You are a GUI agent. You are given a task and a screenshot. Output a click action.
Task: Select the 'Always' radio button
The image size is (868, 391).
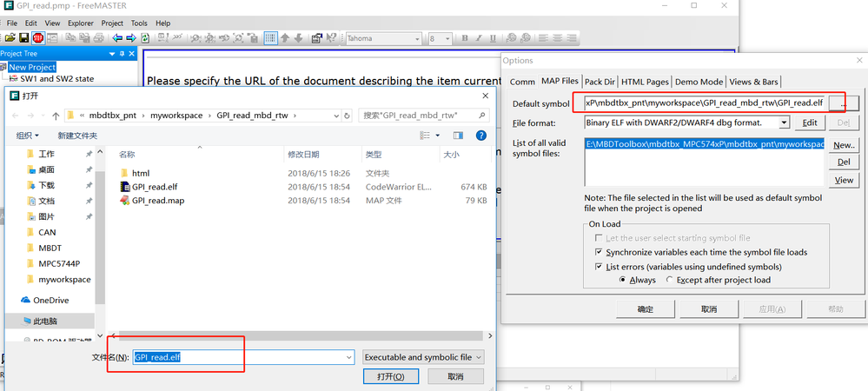coord(623,280)
